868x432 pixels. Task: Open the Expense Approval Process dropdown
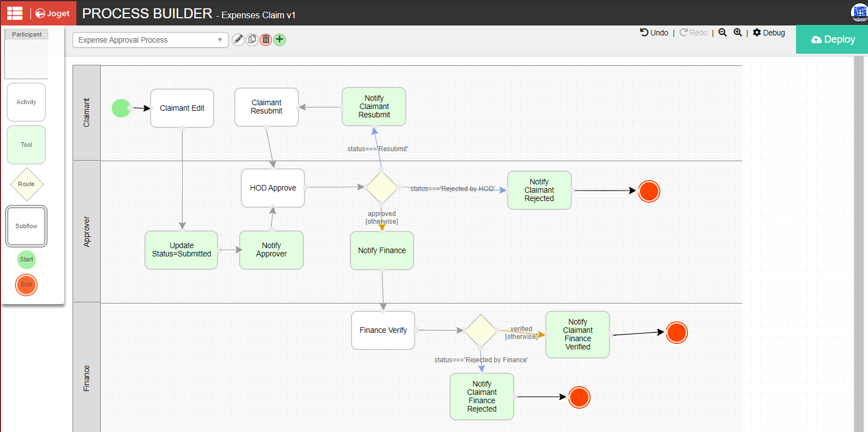(x=150, y=40)
